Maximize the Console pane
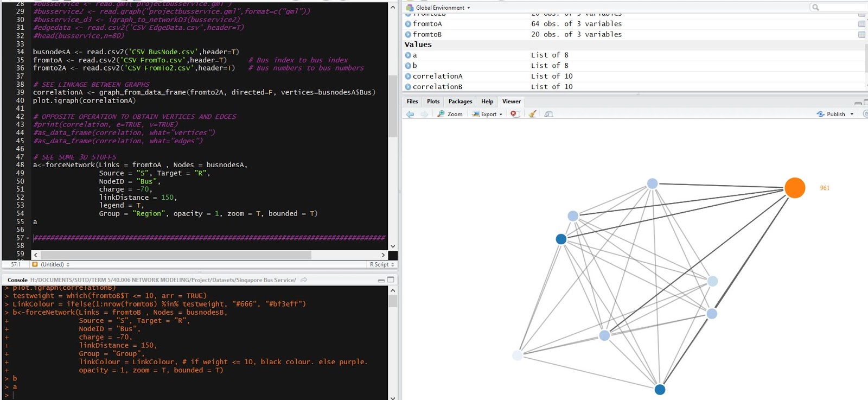 point(391,280)
